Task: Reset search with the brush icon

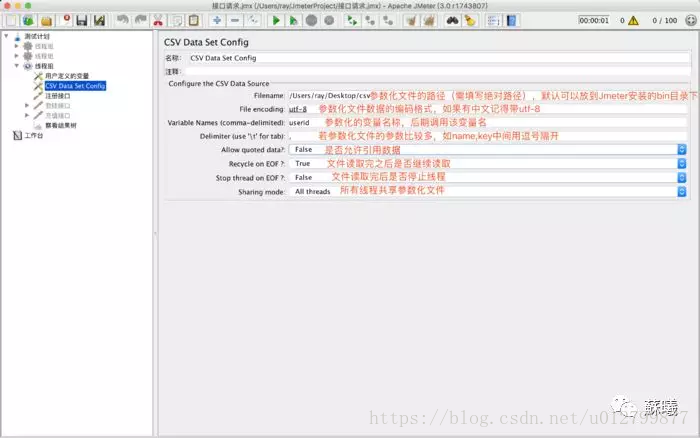Action: tap(470, 21)
